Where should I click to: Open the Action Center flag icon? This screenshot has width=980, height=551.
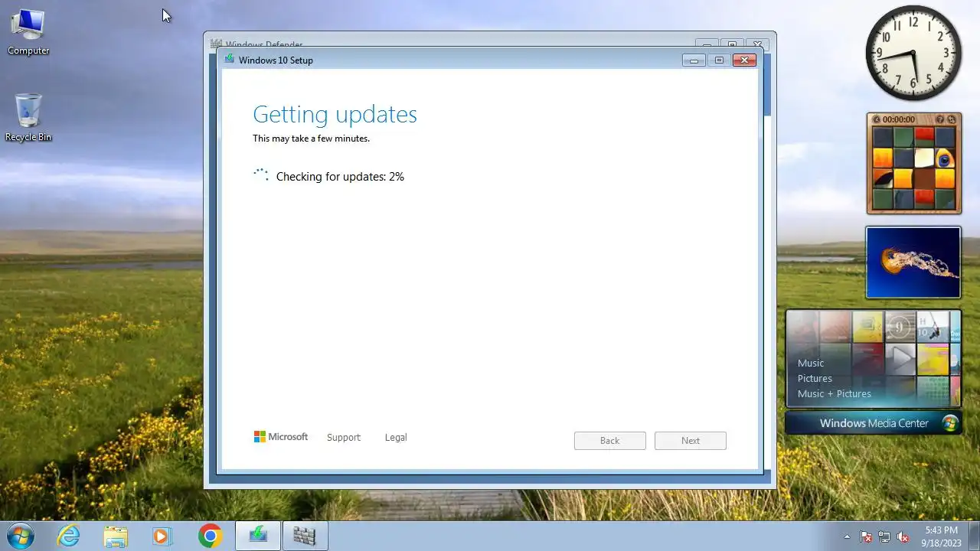(x=866, y=536)
